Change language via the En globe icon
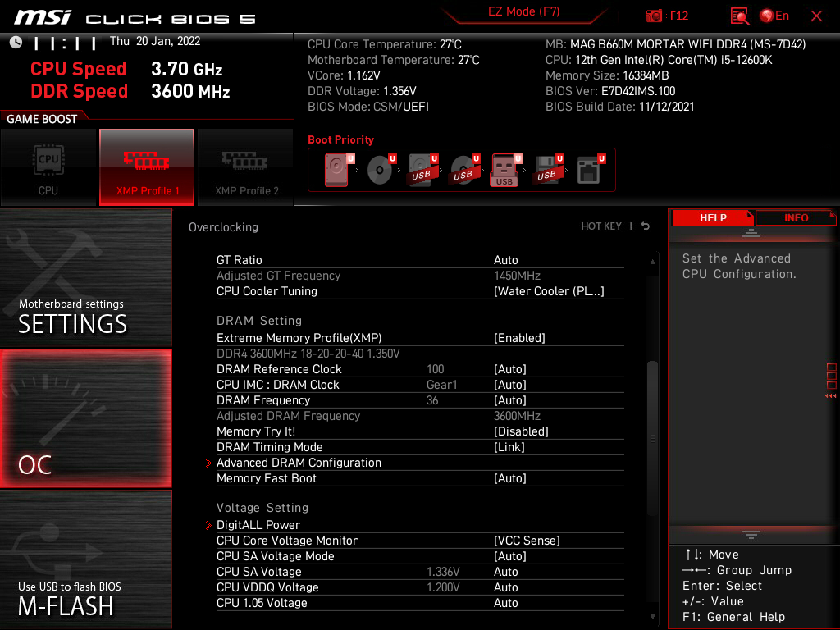Screen dimensions: 840x630 774,16
